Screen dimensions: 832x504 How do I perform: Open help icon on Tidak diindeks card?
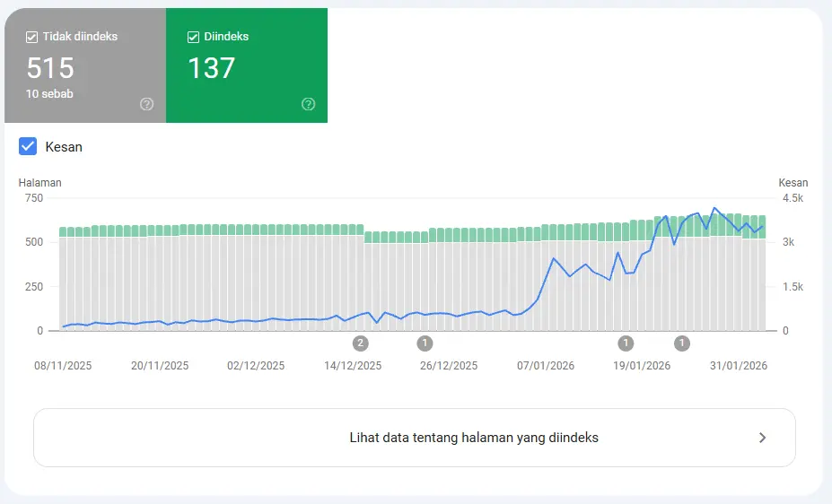[x=147, y=104]
